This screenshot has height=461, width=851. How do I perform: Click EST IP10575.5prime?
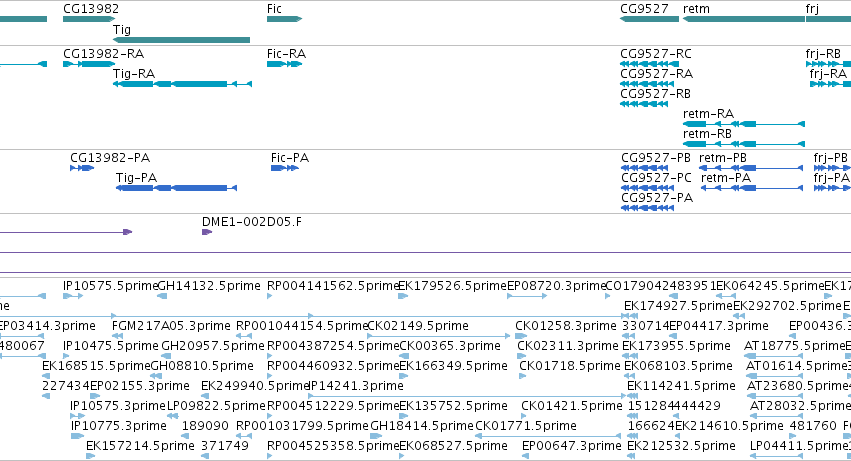click(110, 286)
